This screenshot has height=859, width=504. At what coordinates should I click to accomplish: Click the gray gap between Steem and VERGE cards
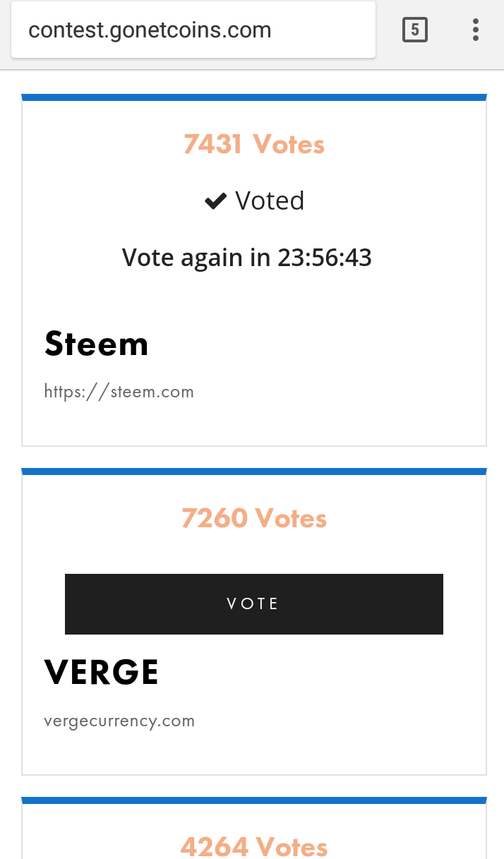254,457
